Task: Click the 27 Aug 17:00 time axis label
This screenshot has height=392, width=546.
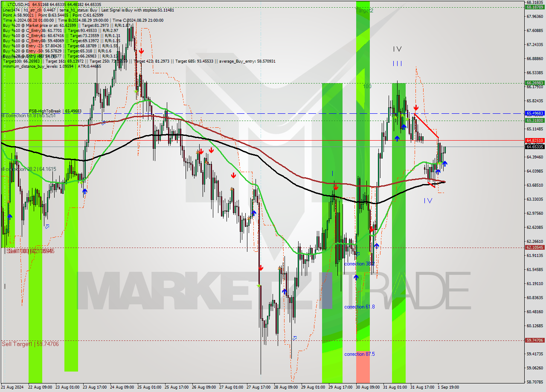Action: coord(258,387)
